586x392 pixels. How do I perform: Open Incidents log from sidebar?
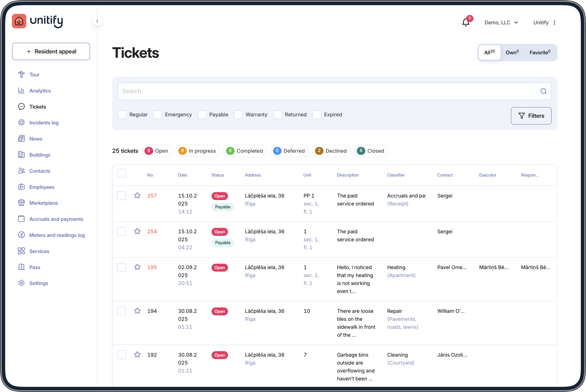point(44,123)
